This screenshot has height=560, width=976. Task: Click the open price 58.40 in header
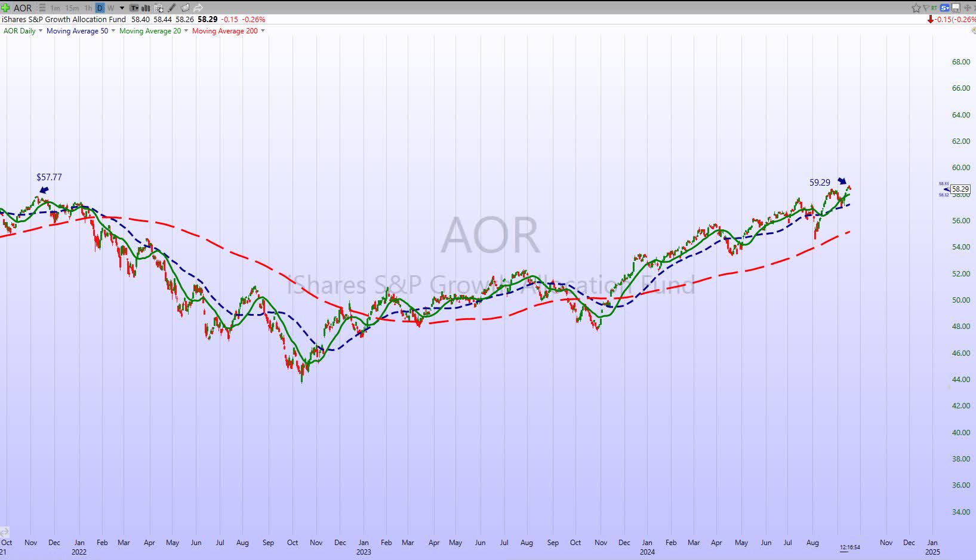140,19
